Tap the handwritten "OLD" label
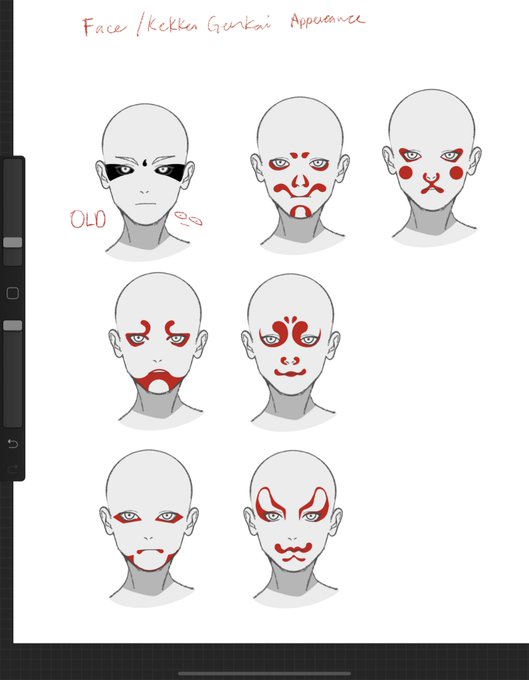Screen dimensions: 529x680 pos(88,219)
